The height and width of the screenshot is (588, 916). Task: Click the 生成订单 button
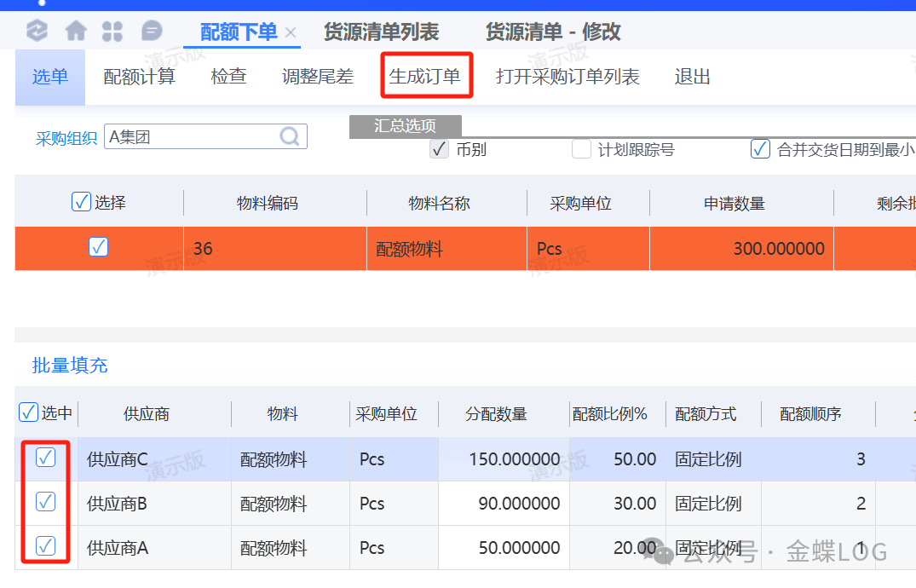pyautogui.click(x=424, y=77)
